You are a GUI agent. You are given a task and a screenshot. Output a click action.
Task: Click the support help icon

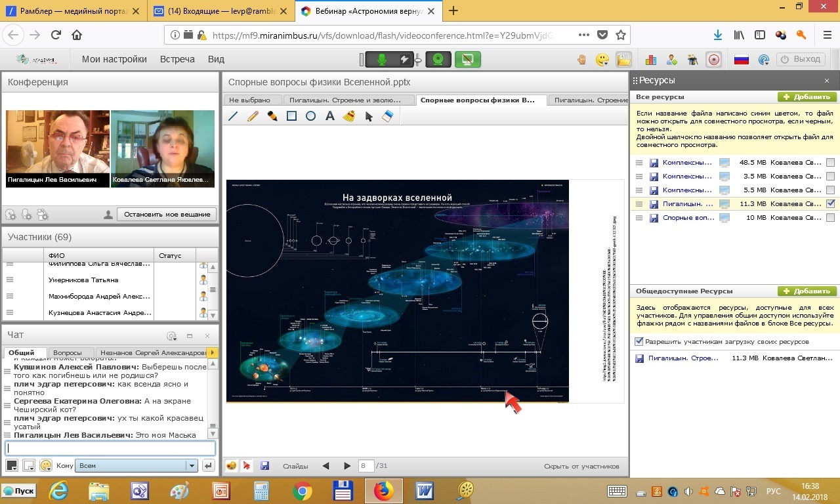[763, 59]
